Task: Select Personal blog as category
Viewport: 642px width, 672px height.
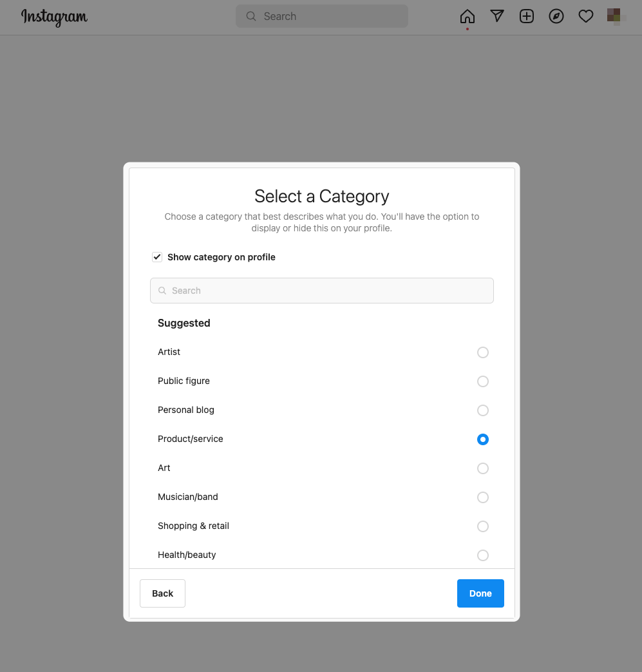Action: [x=483, y=410]
